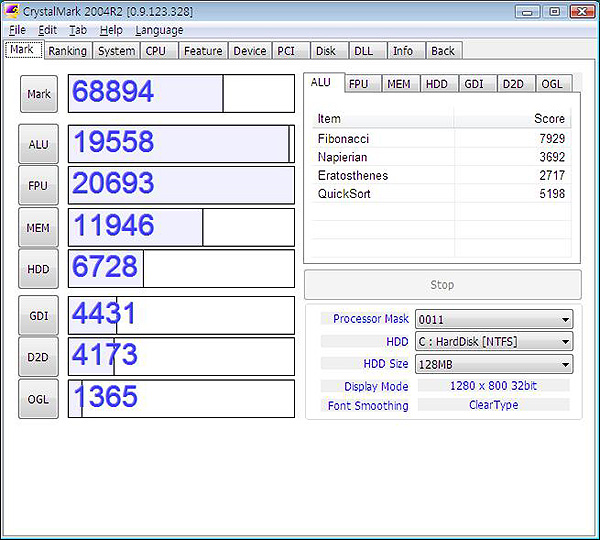This screenshot has width=600, height=540.
Task: Switch to the Info tab
Action: tap(406, 51)
